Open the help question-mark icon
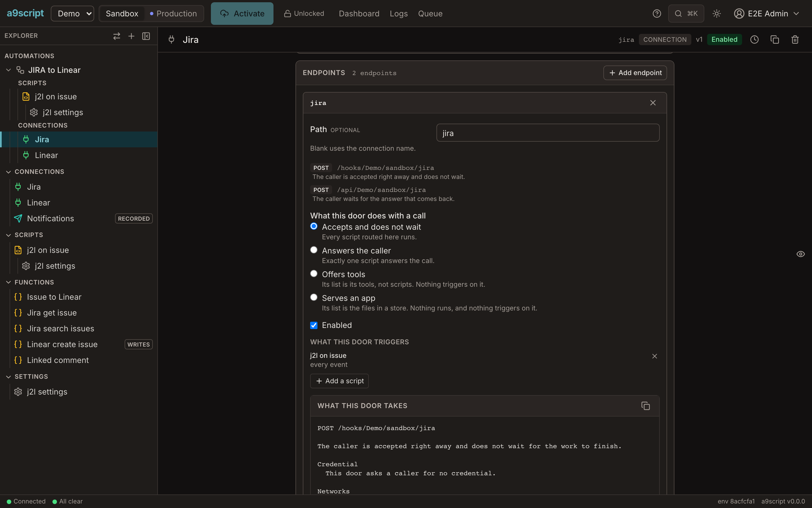812x508 pixels. pyautogui.click(x=657, y=14)
